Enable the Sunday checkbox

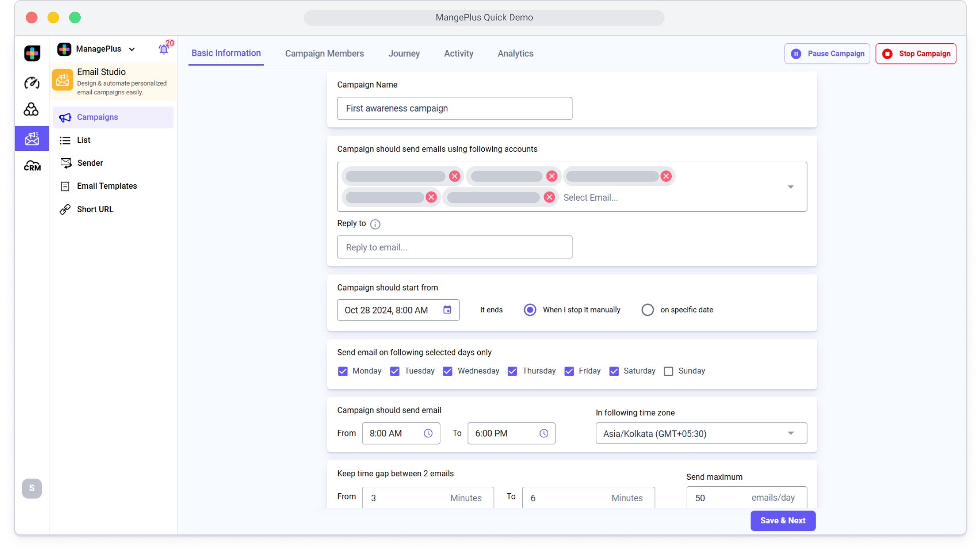pyautogui.click(x=668, y=371)
